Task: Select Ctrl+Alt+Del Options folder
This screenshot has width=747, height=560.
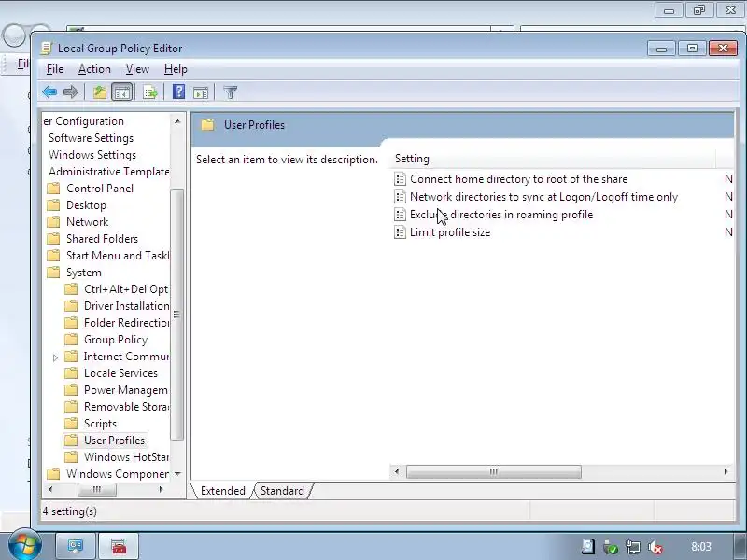Action: click(x=126, y=289)
